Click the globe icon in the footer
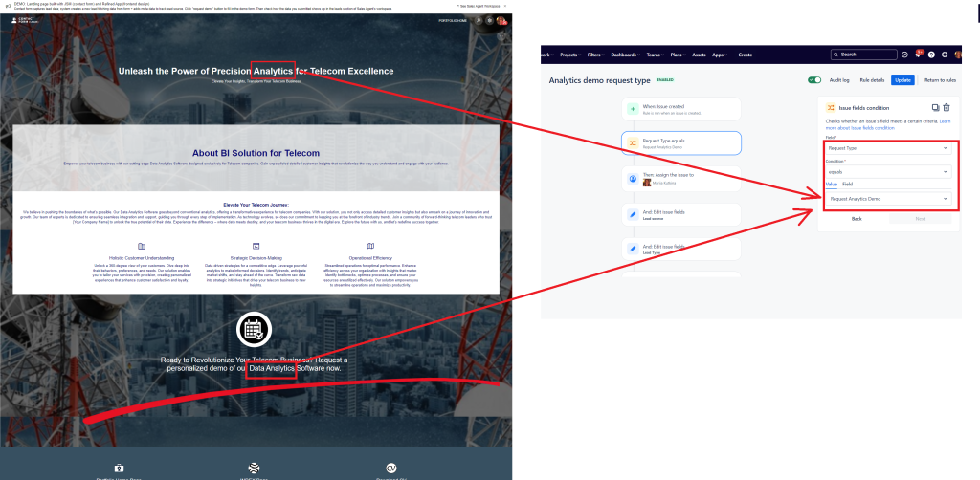 point(254,469)
